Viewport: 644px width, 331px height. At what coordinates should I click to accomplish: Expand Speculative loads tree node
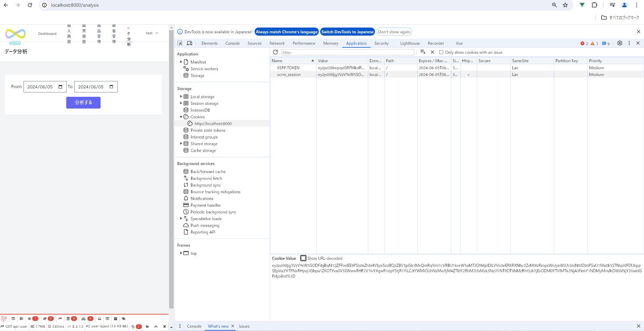pos(181,218)
